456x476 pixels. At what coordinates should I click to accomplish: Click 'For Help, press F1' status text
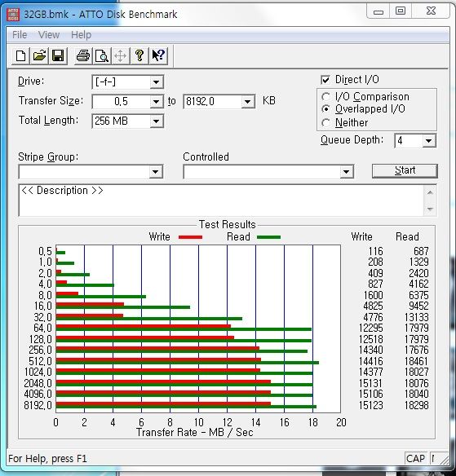click(x=47, y=458)
